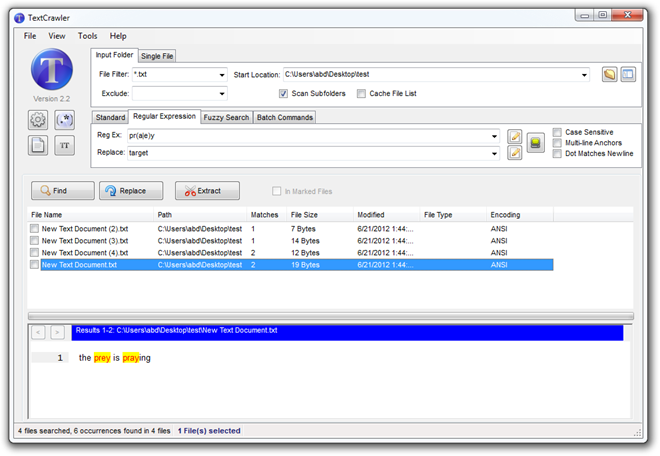Click the TT font icon button
Viewport: 660px width, 456px height.
pos(66,146)
